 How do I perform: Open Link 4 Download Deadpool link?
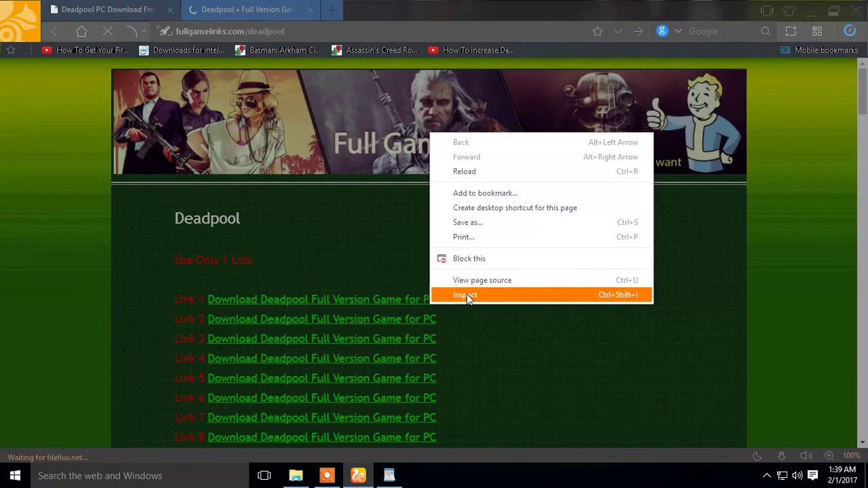tap(322, 359)
